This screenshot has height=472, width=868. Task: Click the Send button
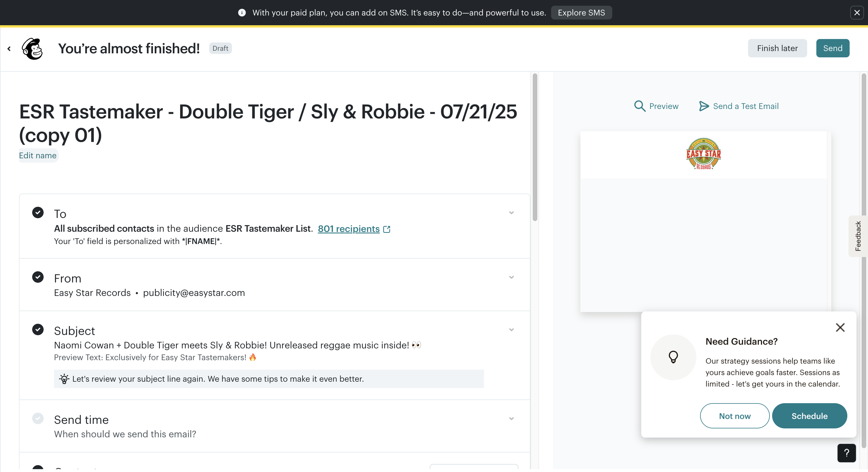click(x=832, y=48)
